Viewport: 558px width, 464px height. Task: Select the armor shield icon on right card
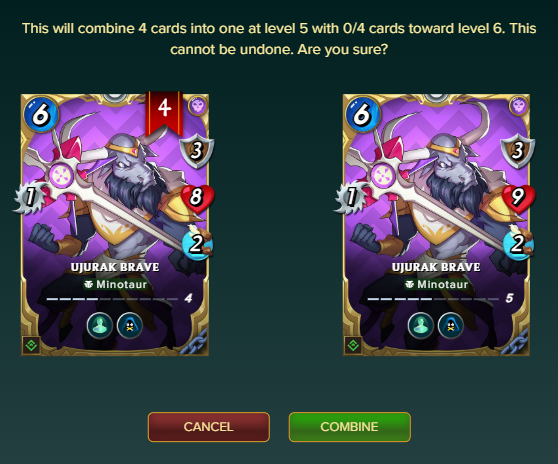[518, 151]
